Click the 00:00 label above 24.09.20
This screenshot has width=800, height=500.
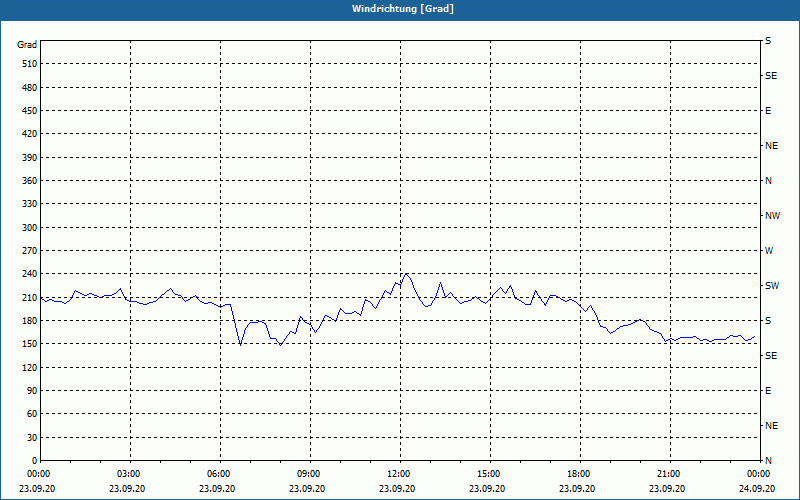[x=758, y=474]
